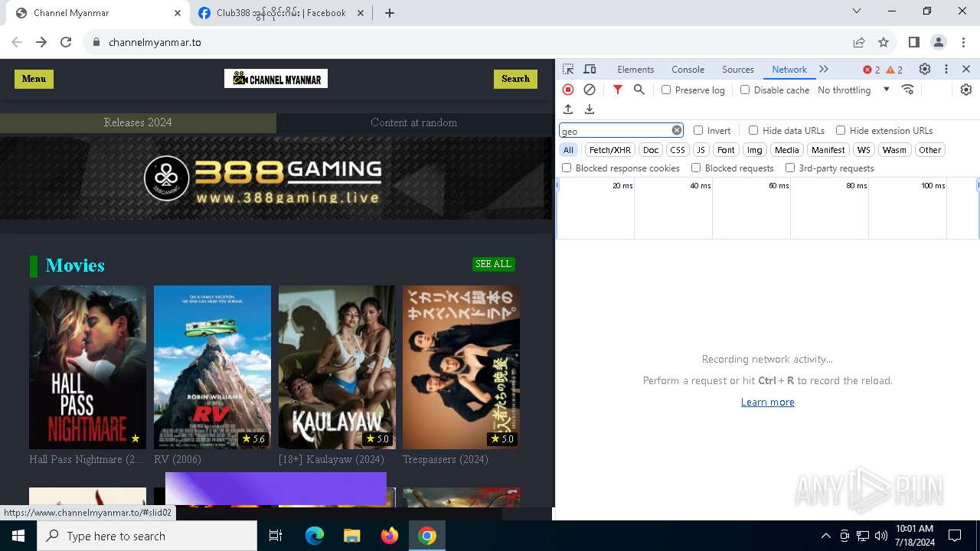Image resolution: width=980 pixels, height=551 pixels.
Task: Open network search with the magnifier icon
Action: coord(639,90)
